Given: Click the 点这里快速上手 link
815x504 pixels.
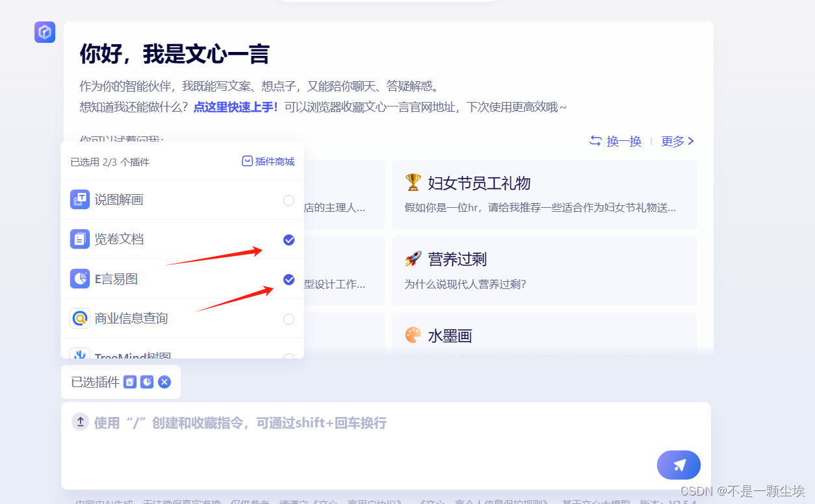Looking at the screenshot, I should tap(236, 107).
